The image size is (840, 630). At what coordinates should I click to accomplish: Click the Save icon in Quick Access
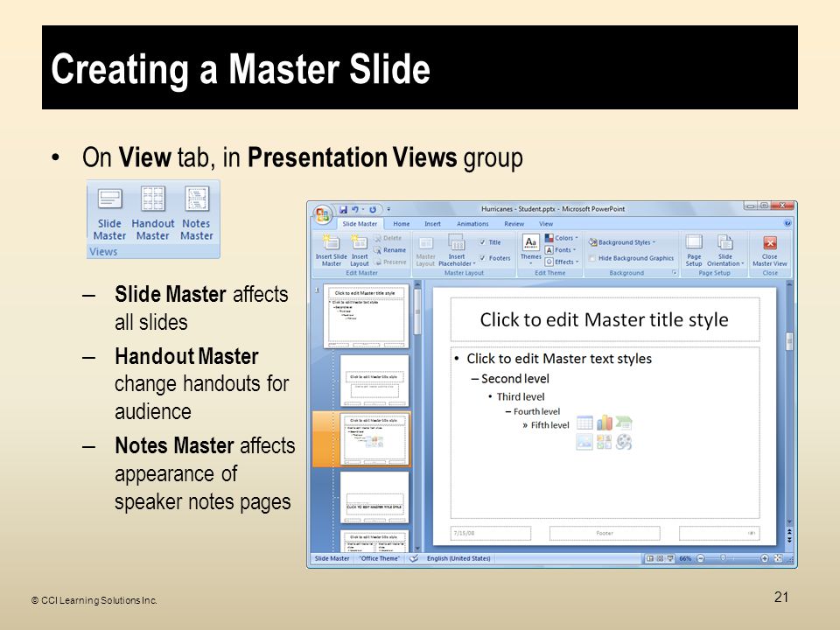point(344,210)
